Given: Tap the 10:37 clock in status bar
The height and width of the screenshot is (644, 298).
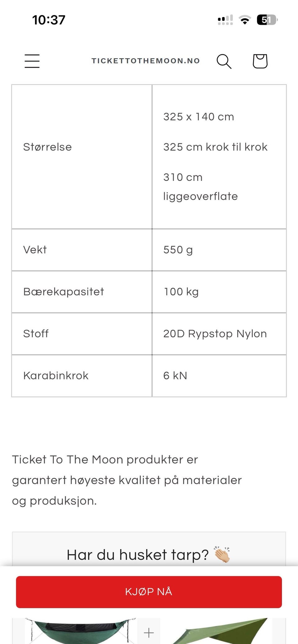Looking at the screenshot, I should (49, 20).
